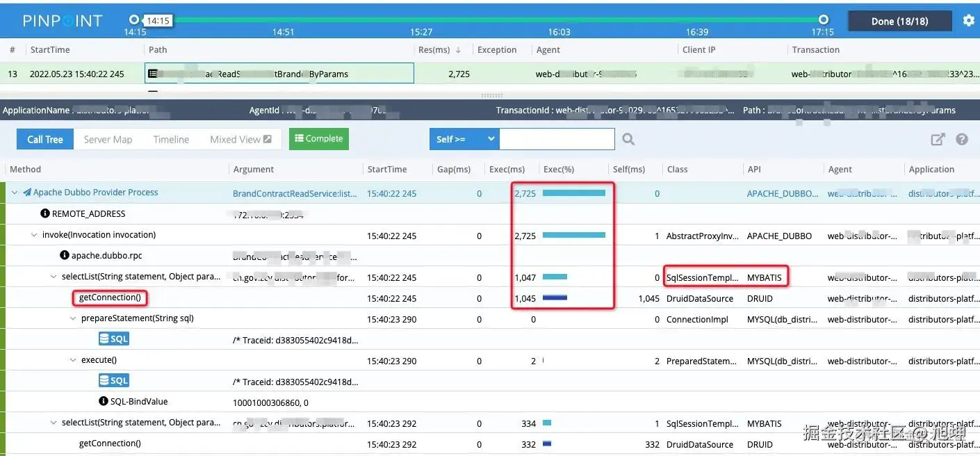980x456 pixels.
Task: Click the Transaction column header
Action: pos(816,50)
